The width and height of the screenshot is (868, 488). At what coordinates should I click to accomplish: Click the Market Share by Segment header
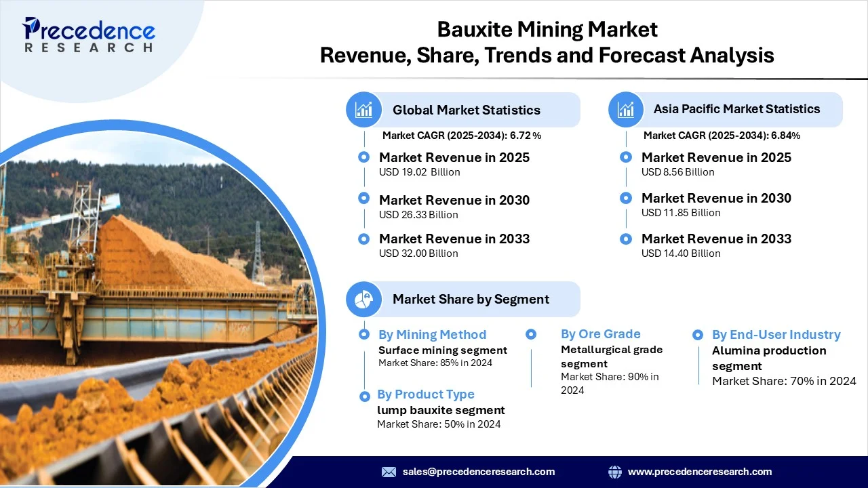pyautogui.click(x=471, y=299)
